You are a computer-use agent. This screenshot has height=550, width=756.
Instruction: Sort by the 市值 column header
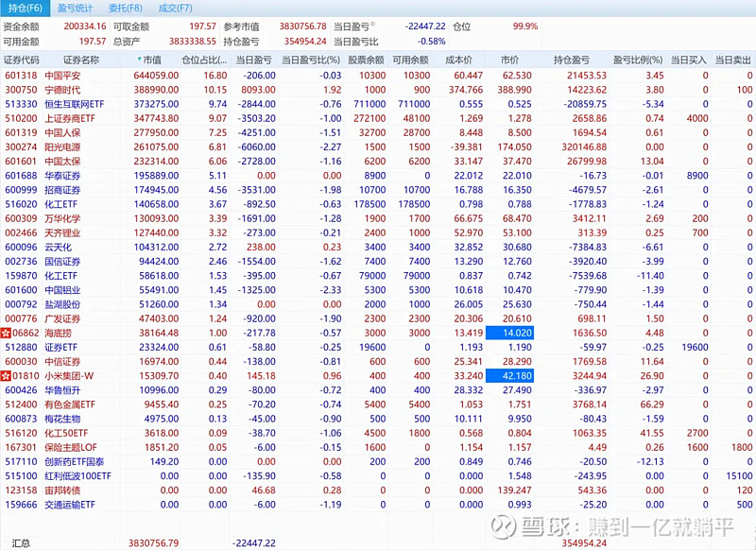coord(152,60)
